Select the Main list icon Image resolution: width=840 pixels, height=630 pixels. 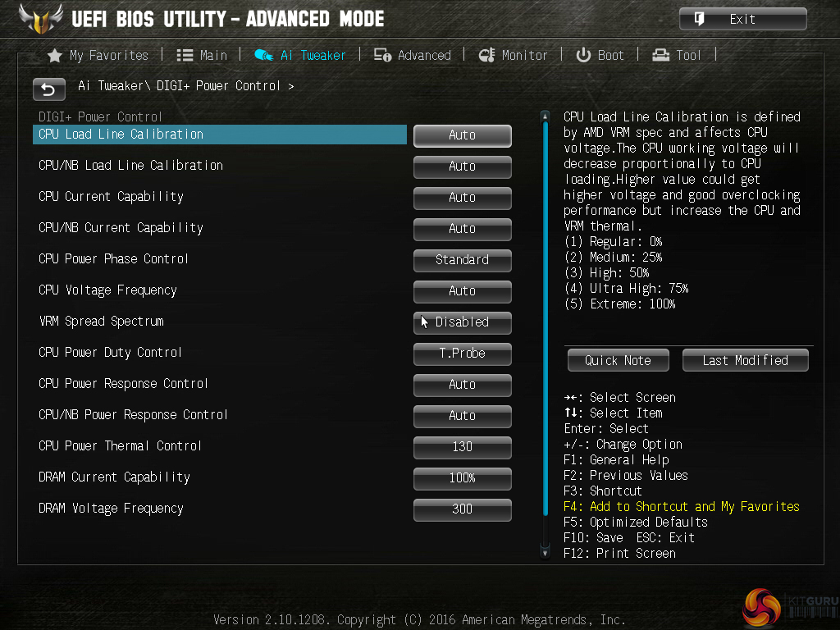pyautogui.click(x=185, y=56)
